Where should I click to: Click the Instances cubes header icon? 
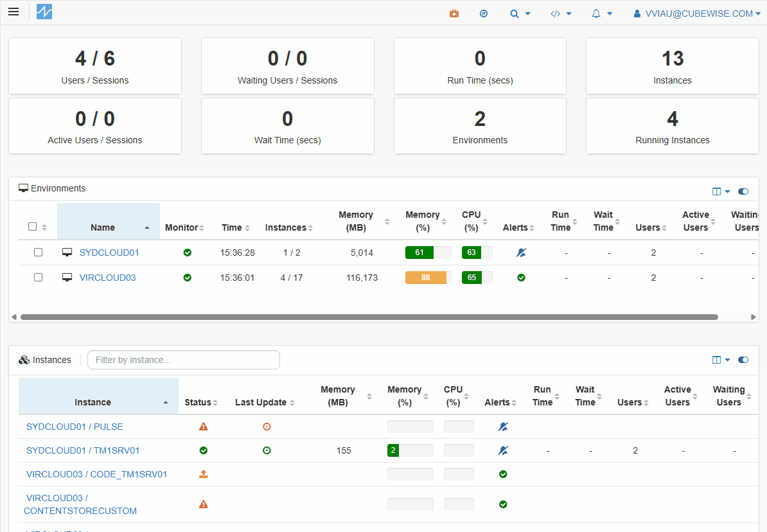pyautogui.click(x=24, y=360)
